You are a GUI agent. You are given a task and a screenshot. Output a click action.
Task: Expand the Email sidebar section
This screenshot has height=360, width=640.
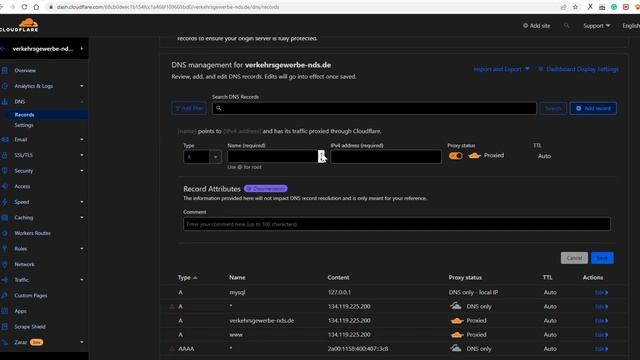82,140
